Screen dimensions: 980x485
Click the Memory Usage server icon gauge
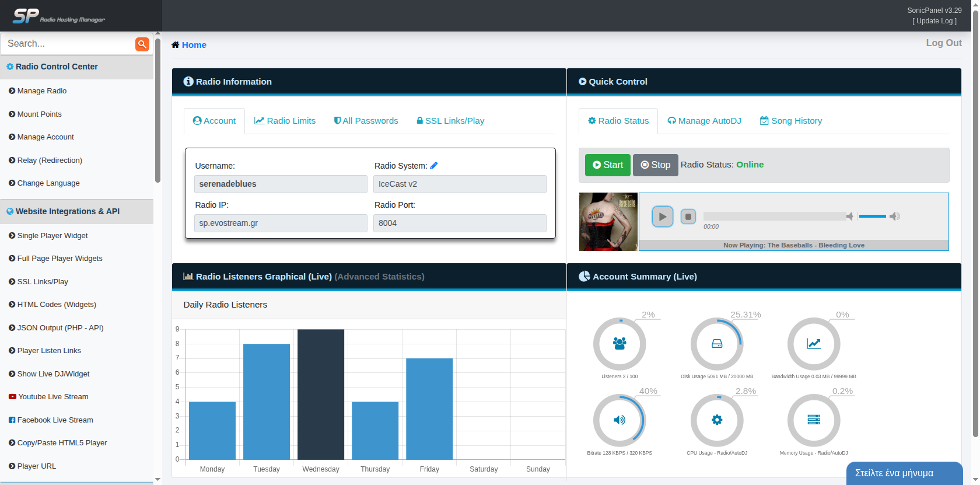tap(814, 420)
